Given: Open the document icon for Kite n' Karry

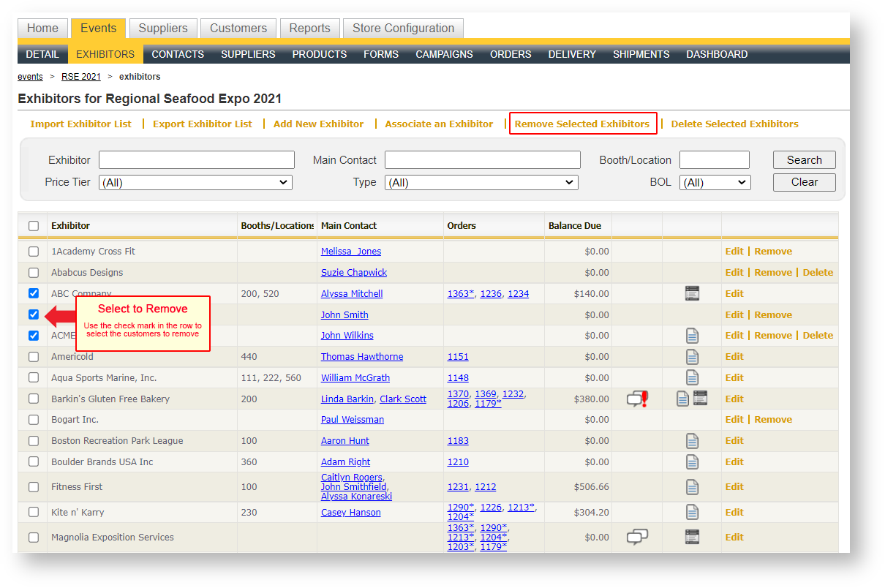Looking at the screenshot, I should point(692,512).
